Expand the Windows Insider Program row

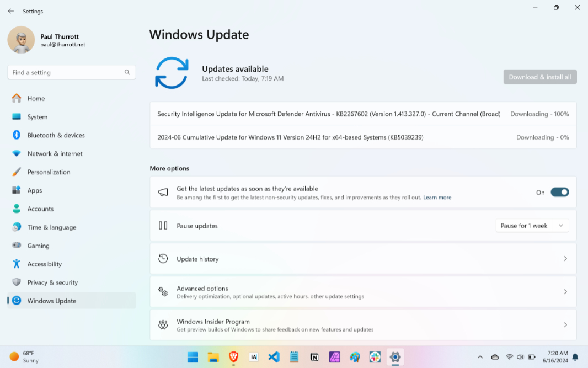(x=565, y=324)
